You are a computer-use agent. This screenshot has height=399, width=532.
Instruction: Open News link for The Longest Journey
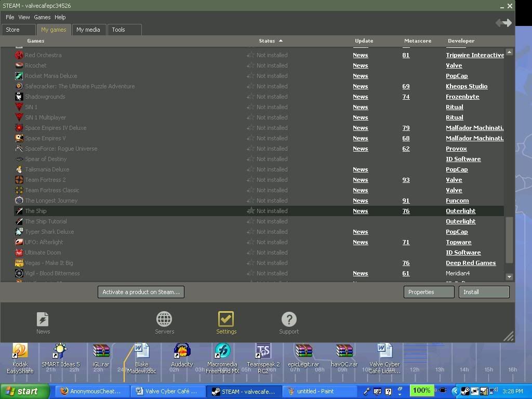pyautogui.click(x=360, y=201)
